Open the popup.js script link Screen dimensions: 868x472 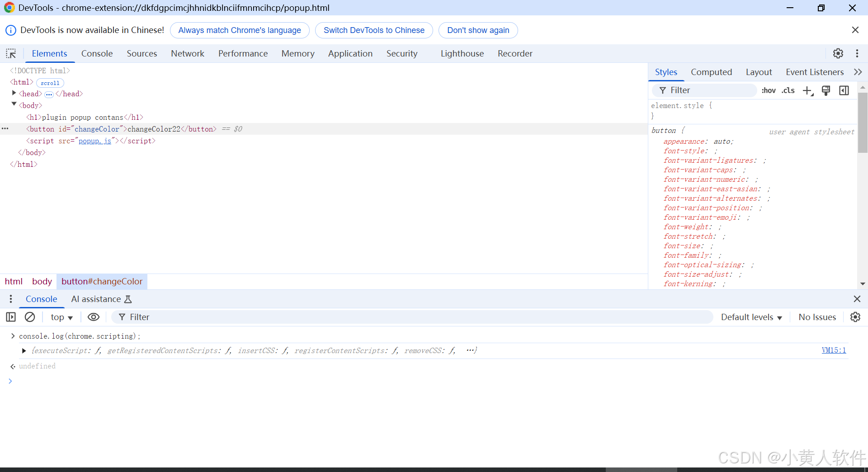[95, 141]
